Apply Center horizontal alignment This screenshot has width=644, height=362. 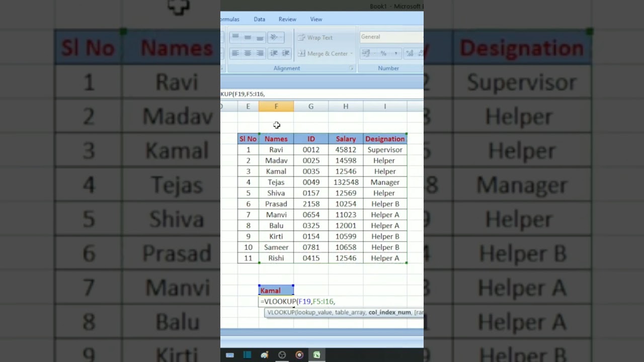pos(248,53)
